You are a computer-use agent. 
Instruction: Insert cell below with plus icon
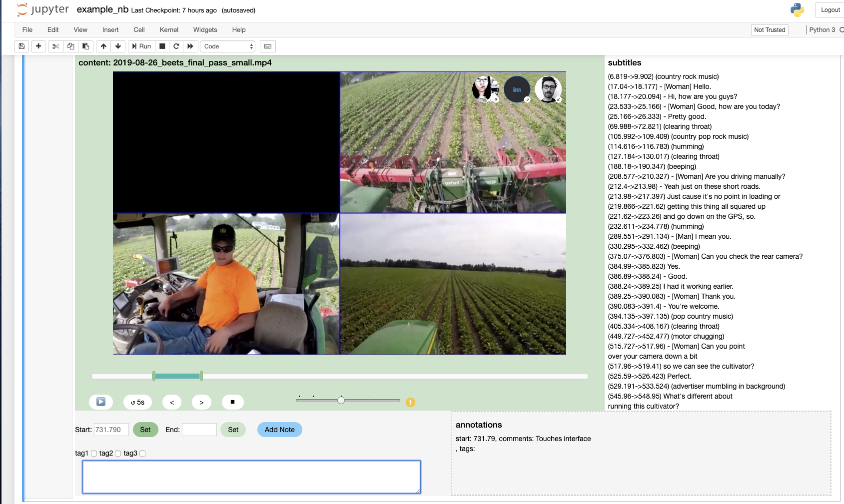38,46
